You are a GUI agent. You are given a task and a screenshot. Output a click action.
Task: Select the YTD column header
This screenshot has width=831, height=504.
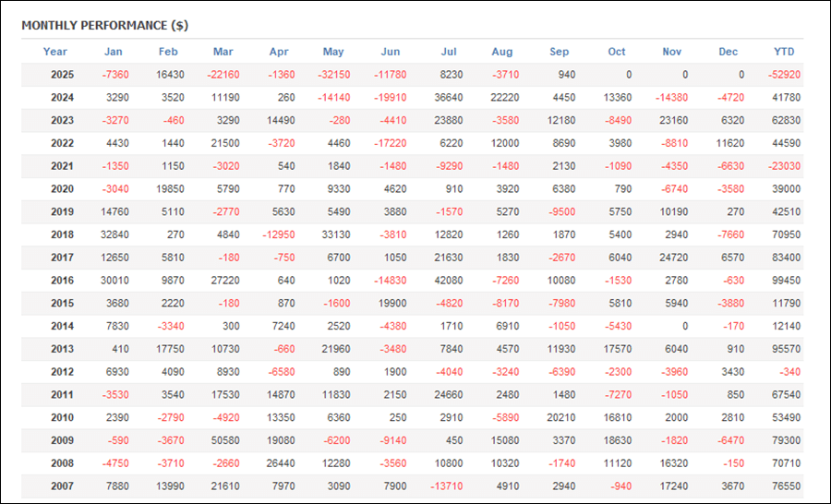pos(784,52)
